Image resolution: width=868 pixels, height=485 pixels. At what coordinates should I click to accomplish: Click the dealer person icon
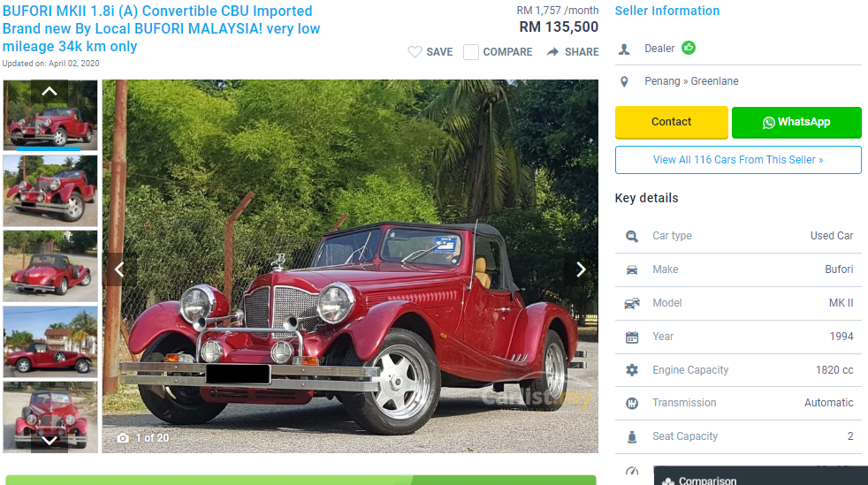click(624, 49)
